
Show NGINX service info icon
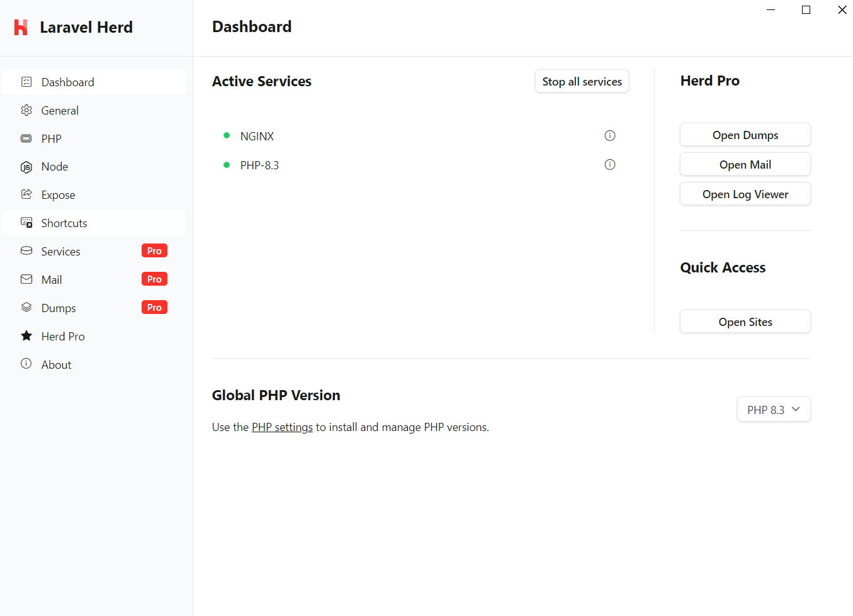point(609,135)
